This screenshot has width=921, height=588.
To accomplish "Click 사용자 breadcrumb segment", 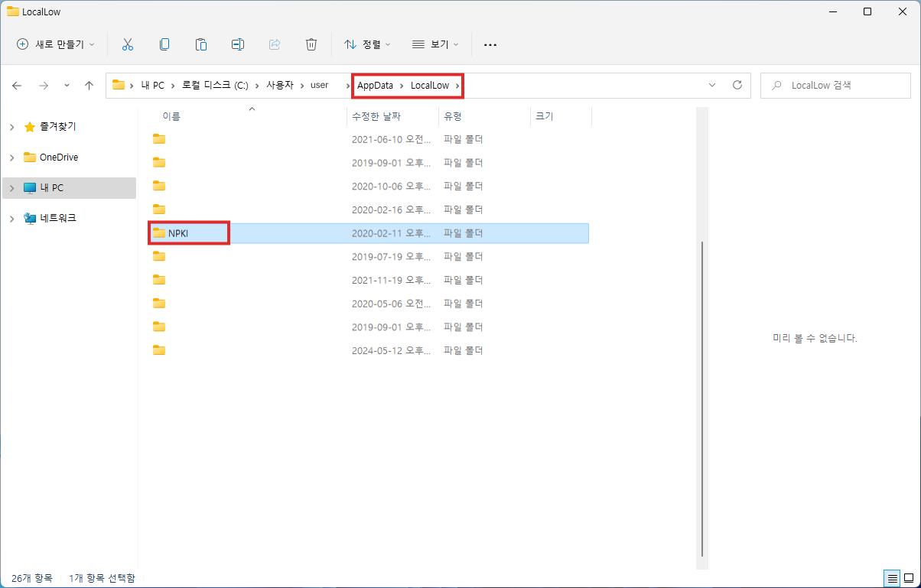I will (x=280, y=85).
